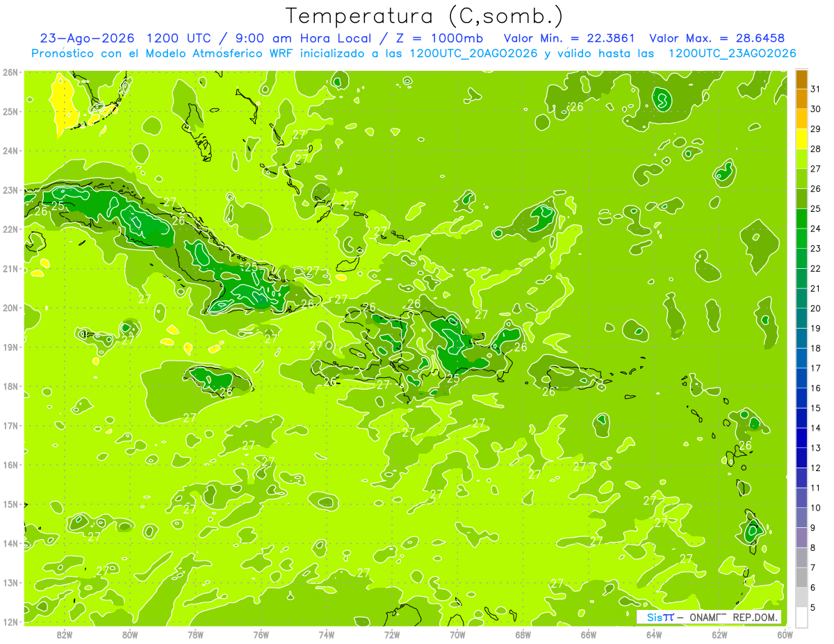
Task: Click the number 28 on the color scale
Action: coord(816,149)
